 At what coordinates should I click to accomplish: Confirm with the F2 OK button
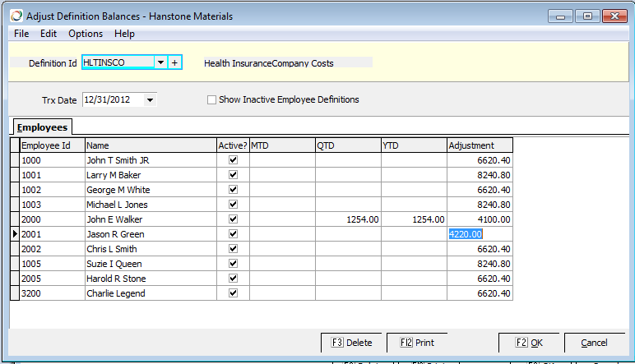(529, 343)
